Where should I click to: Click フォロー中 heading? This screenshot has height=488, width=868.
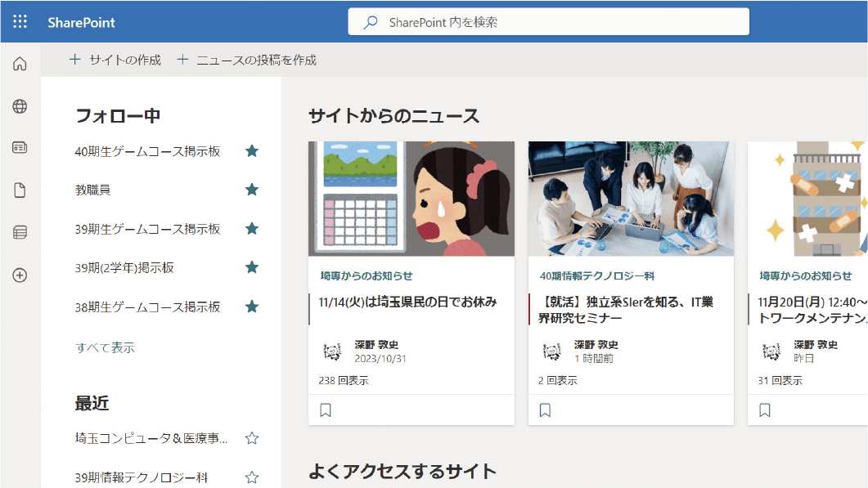tap(118, 115)
